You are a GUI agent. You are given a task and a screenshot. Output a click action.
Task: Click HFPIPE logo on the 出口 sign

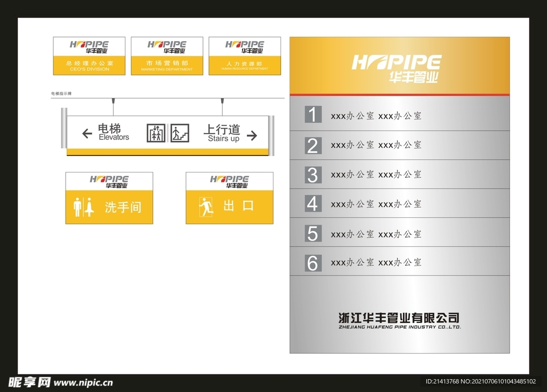(230, 182)
